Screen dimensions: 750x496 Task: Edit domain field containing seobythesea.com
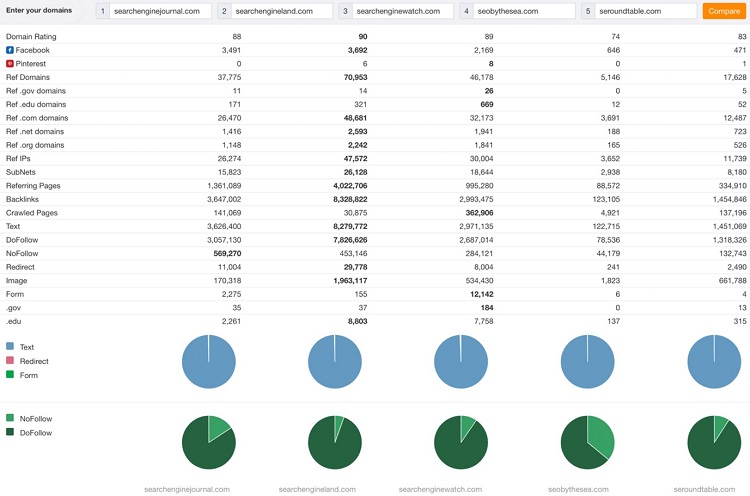pyautogui.click(x=524, y=11)
